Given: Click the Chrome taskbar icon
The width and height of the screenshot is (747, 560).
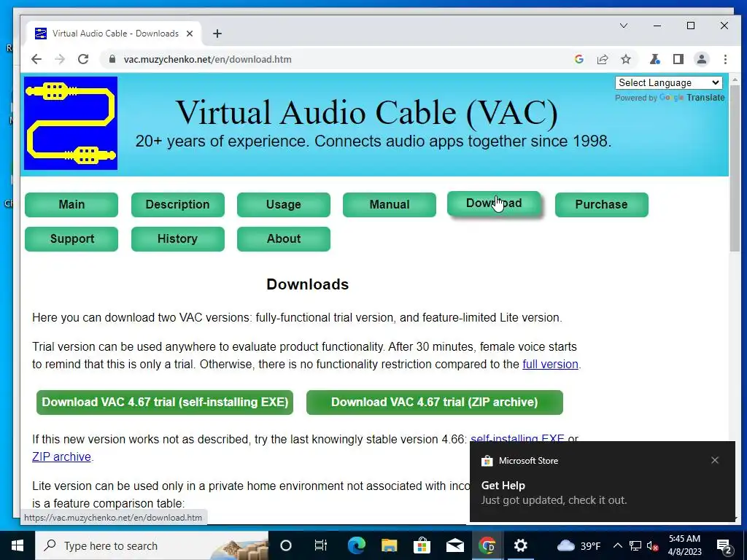Looking at the screenshot, I should point(487,545).
